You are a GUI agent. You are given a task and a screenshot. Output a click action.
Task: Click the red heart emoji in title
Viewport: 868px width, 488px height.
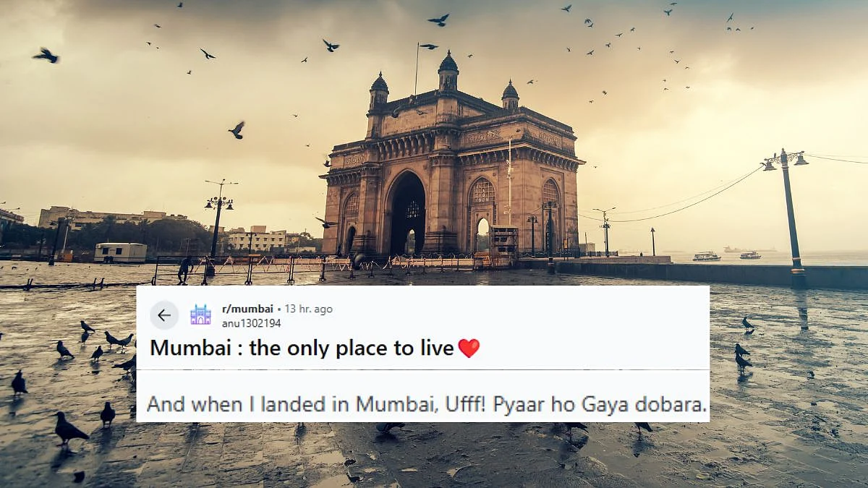pyautogui.click(x=469, y=348)
